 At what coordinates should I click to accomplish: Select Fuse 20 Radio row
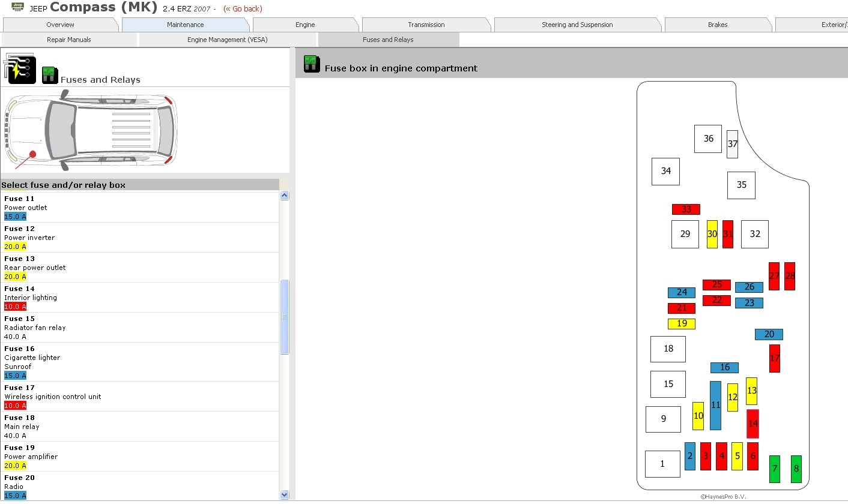click(140, 486)
